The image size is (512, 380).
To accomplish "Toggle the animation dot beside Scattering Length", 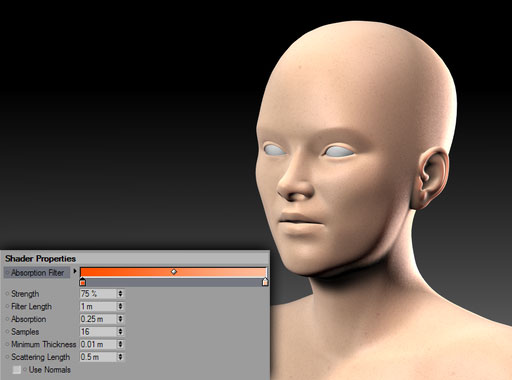I will pos(7,357).
